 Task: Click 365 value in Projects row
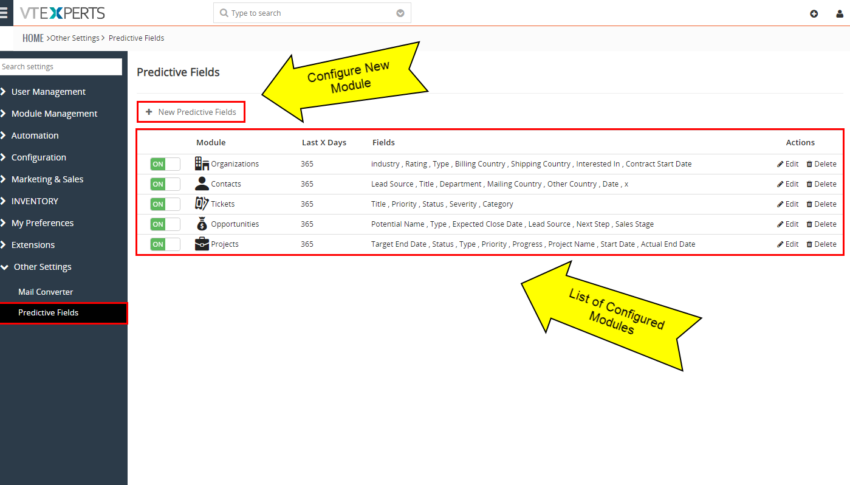(307, 244)
